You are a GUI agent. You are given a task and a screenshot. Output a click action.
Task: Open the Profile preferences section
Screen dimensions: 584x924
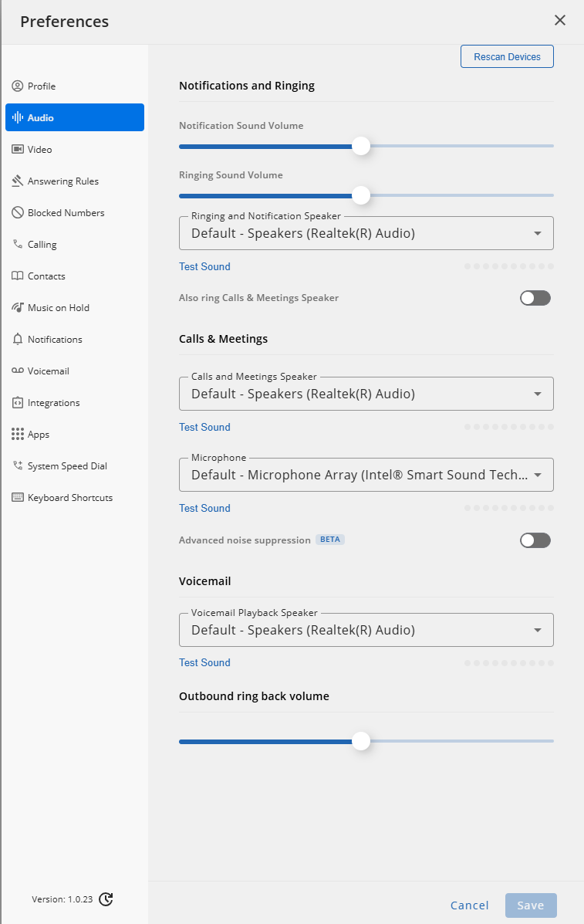click(75, 86)
